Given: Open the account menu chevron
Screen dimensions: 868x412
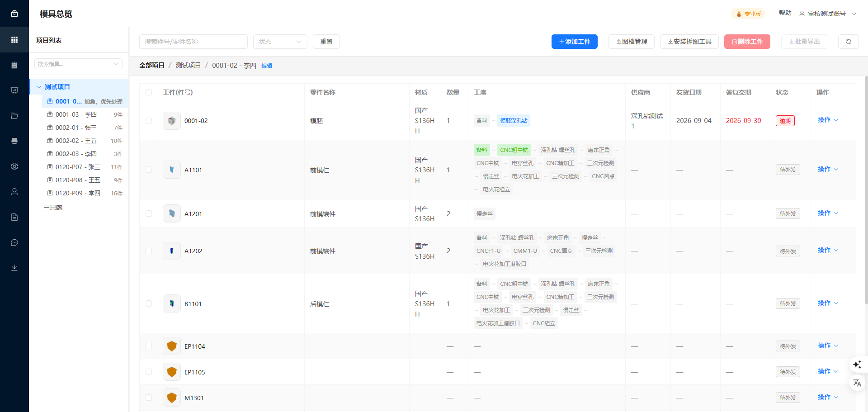Looking at the screenshot, I should 854,14.
